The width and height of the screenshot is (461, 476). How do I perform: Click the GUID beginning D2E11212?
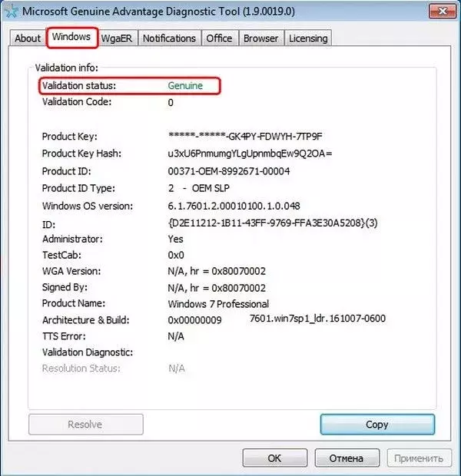point(273,223)
